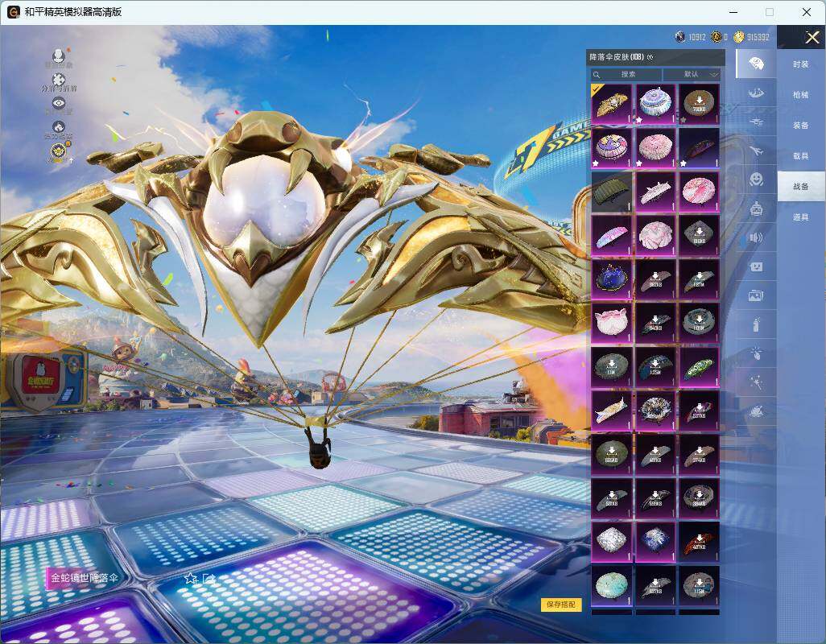Select the parachute skin category icon

point(756,64)
